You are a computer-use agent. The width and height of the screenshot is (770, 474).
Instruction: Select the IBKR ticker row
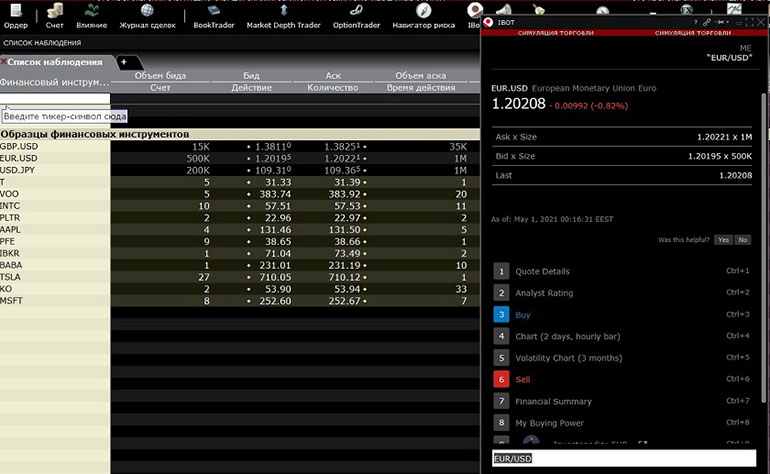pos(240,253)
